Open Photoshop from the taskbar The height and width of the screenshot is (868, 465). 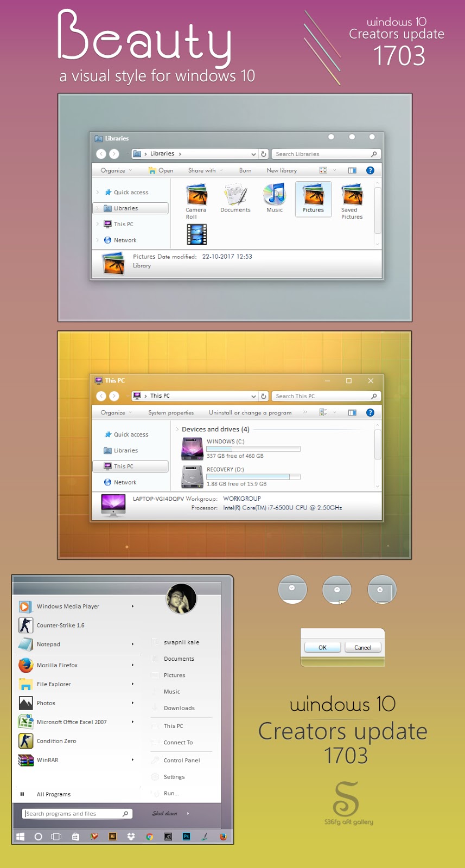(186, 837)
